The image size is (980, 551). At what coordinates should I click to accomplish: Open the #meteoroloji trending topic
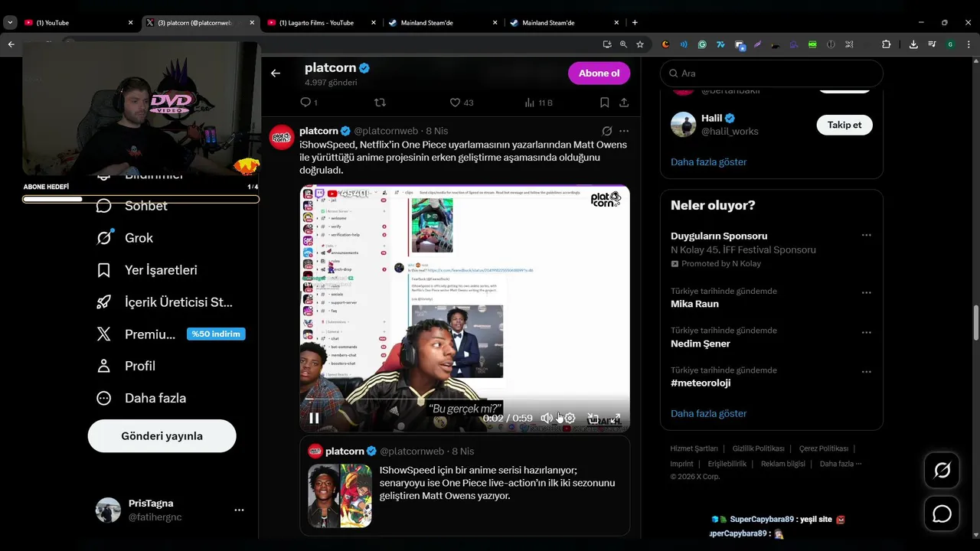click(x=701, y=383)
